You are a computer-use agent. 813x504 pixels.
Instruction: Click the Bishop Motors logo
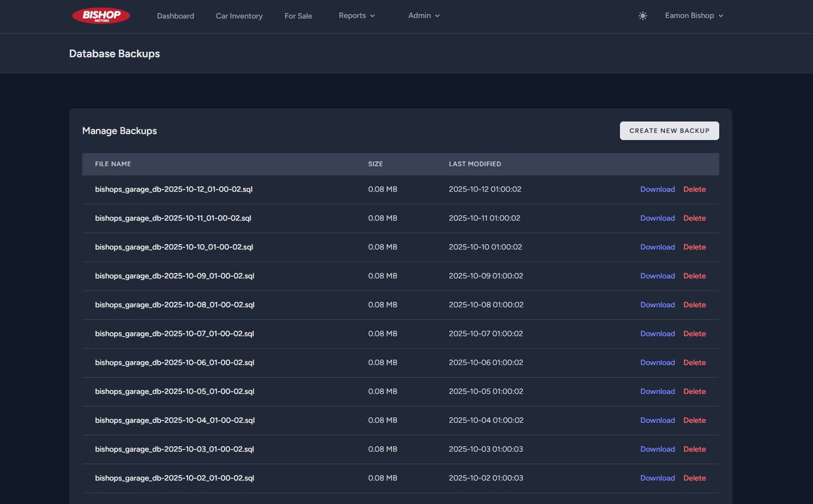[101, 16]
